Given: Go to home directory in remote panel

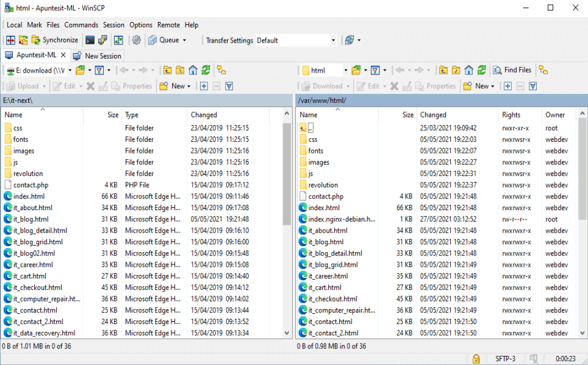Looking at the screenshot, I should click(469, 70).
